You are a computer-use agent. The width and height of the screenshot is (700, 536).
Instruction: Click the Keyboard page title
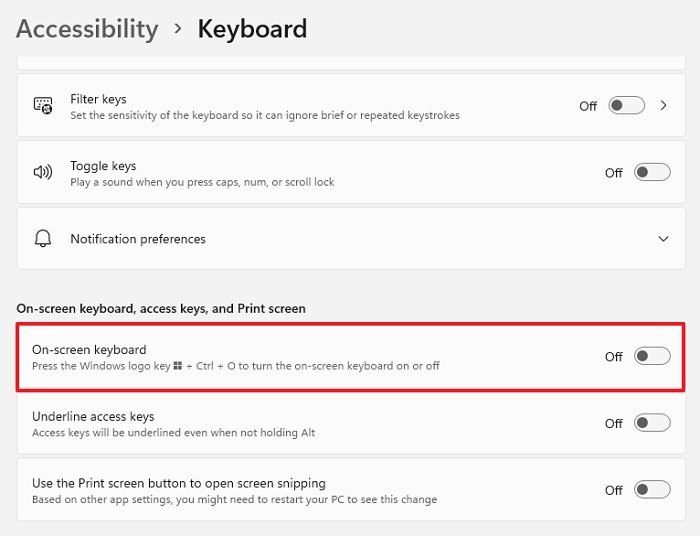[252, 29]
